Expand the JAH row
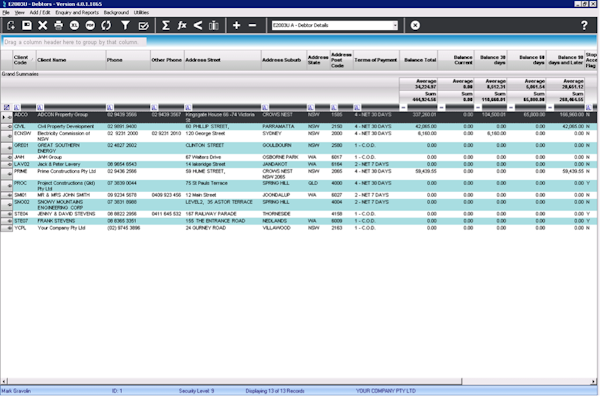Viewport: 600px width, 396px height. [x=9, y=157]
